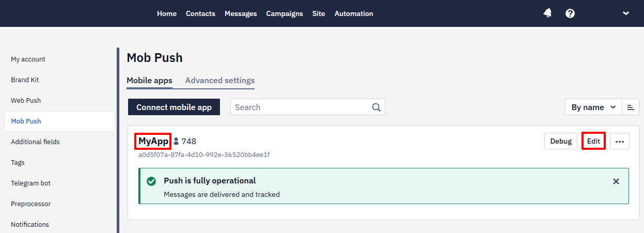Click Connect mobile app button

click(x=174, y=107)
